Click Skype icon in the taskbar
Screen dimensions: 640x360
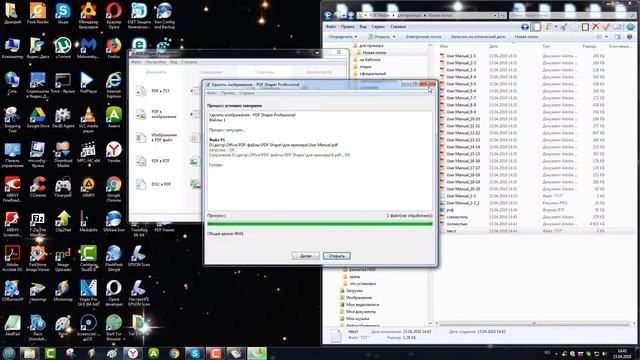[x=195, y=353]
